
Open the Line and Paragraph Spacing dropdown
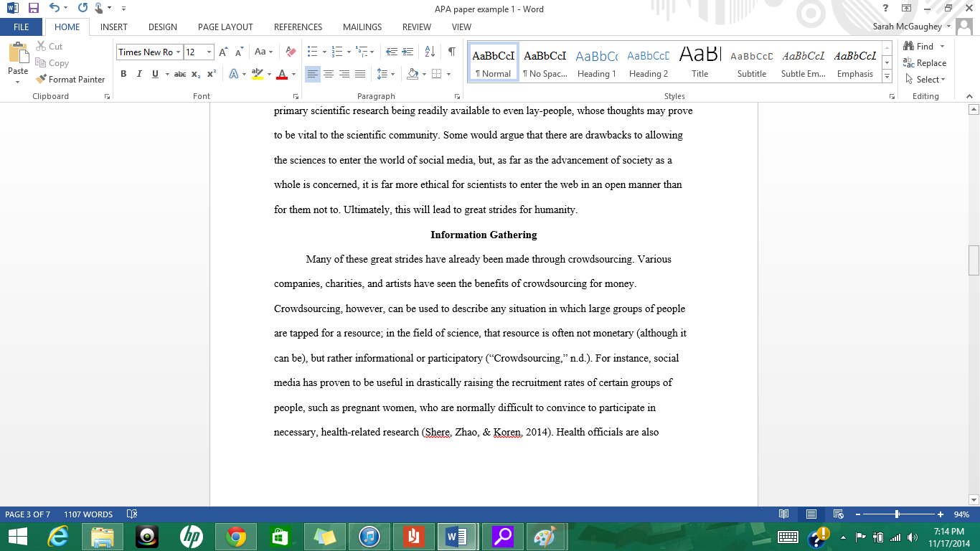386,74
